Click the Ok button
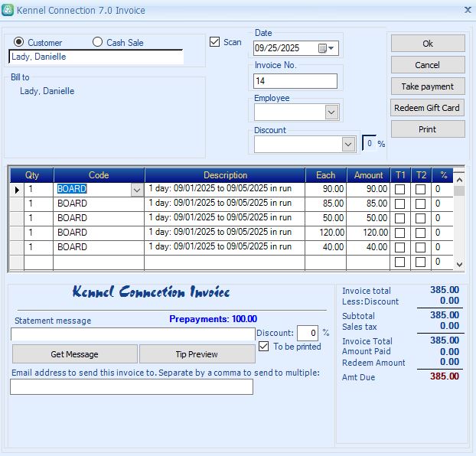Viewport: 476px width, 456px height. 428,44
